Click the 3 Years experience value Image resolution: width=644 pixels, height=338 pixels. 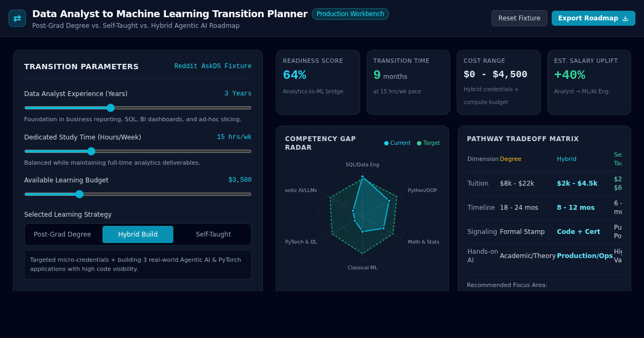pyautogui.click(x=238, y=94)
